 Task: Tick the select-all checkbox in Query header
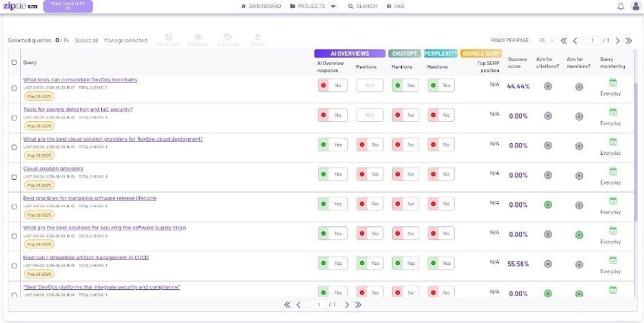point(14,62)
